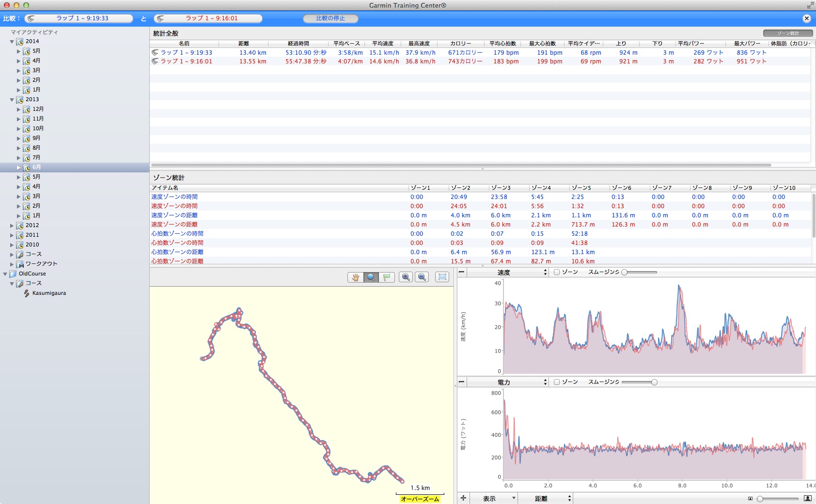Click the lap icon beside ラップ 1 - 9:16:01 row
This screenshot has height=504, width=816.
click(x=155, y=61)
